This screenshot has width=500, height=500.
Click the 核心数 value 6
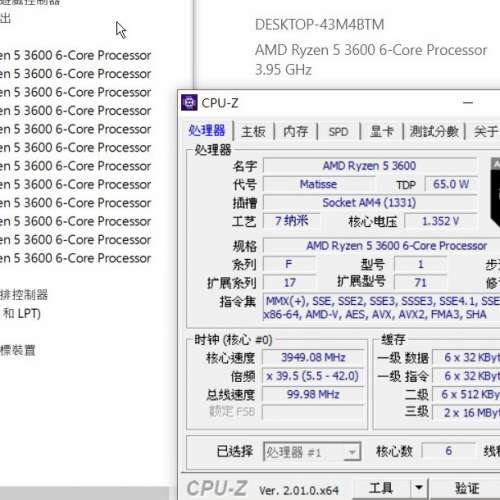point(449,451)
